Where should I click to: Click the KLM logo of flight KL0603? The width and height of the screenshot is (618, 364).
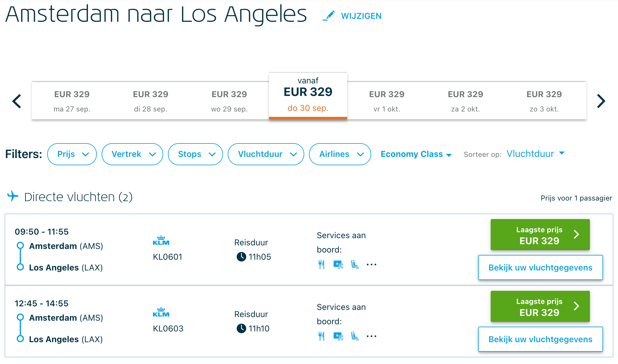tap(161, 312)
